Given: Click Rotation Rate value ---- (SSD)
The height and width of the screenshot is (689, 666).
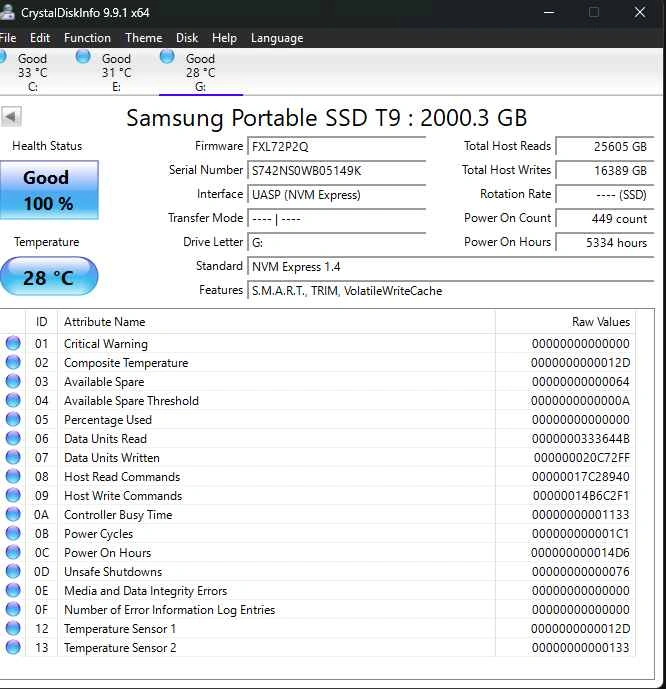Looking at the screenshot, I should 605,195.
